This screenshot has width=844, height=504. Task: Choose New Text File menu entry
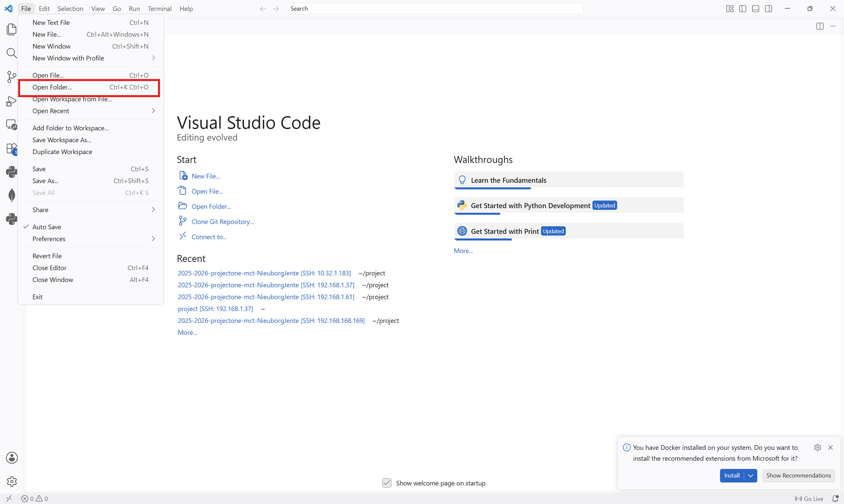[x=91, y=23]
